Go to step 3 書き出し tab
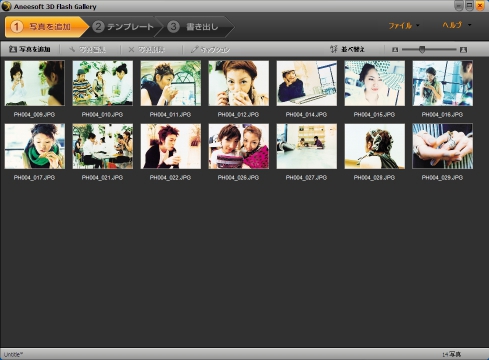This screenshot has height=360, width=489. [194, 27]
